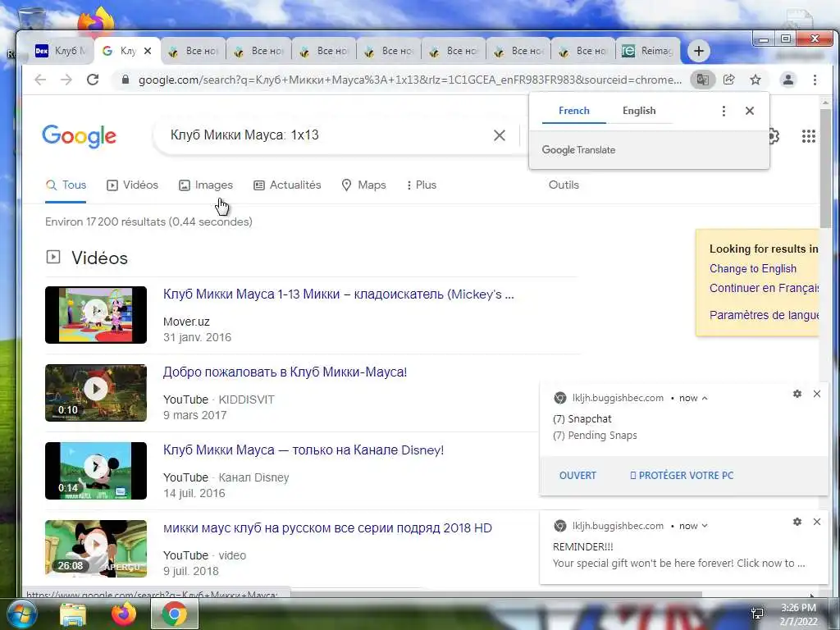Open the Google apps grid
Screen dimensions: 840x630
point(808,136)
